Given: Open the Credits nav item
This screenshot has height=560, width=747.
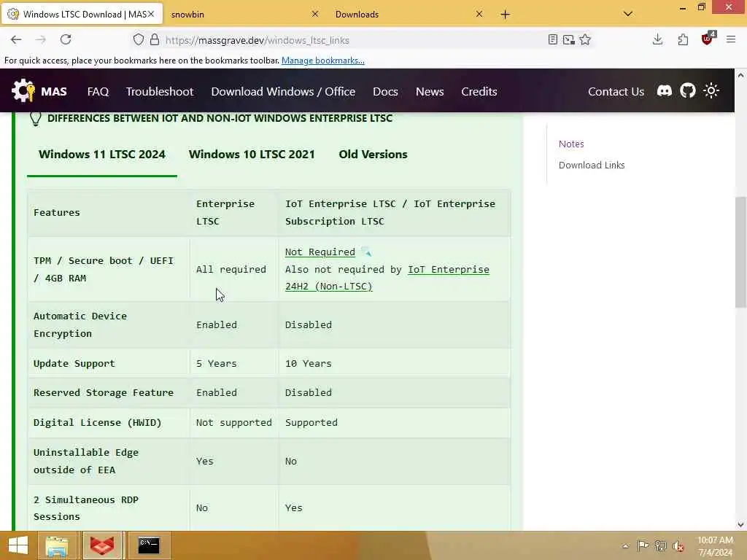Looking at the screenshot, I should [x=479, y=91].
